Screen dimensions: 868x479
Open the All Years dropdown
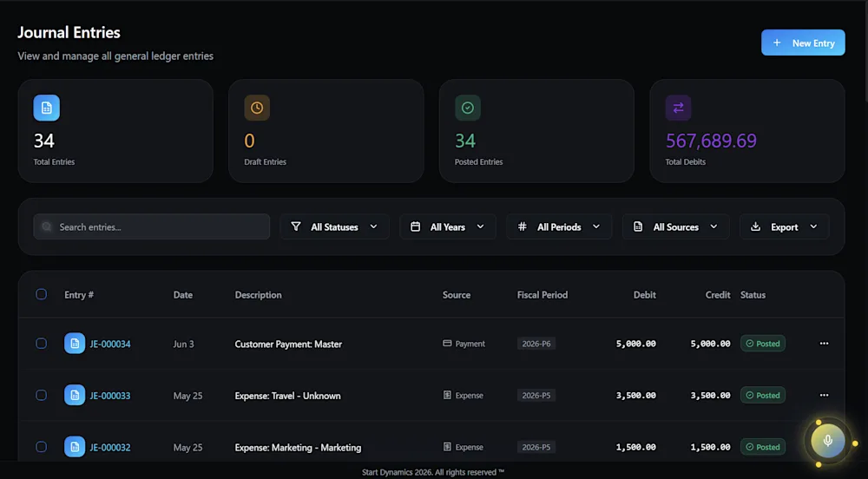[x=448, y=226]
